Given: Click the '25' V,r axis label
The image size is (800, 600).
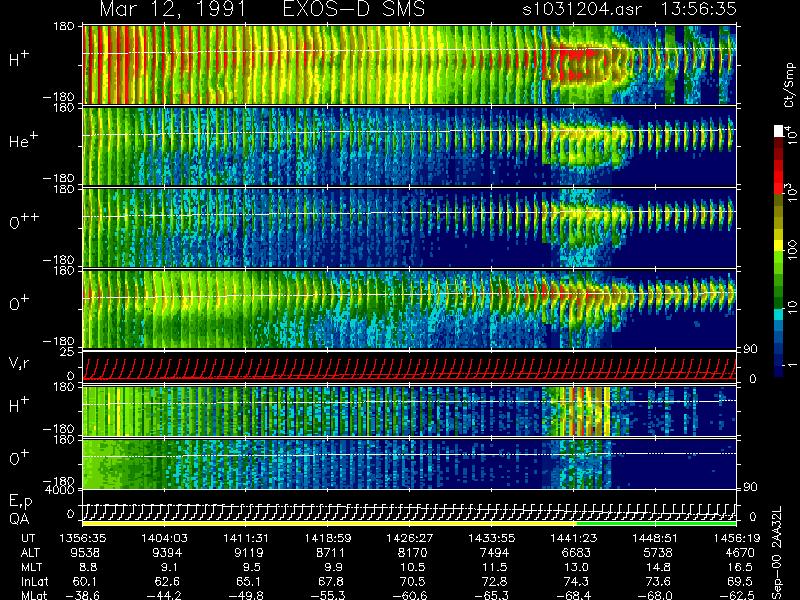Looking at the screenshot, I should pos(68,352).
